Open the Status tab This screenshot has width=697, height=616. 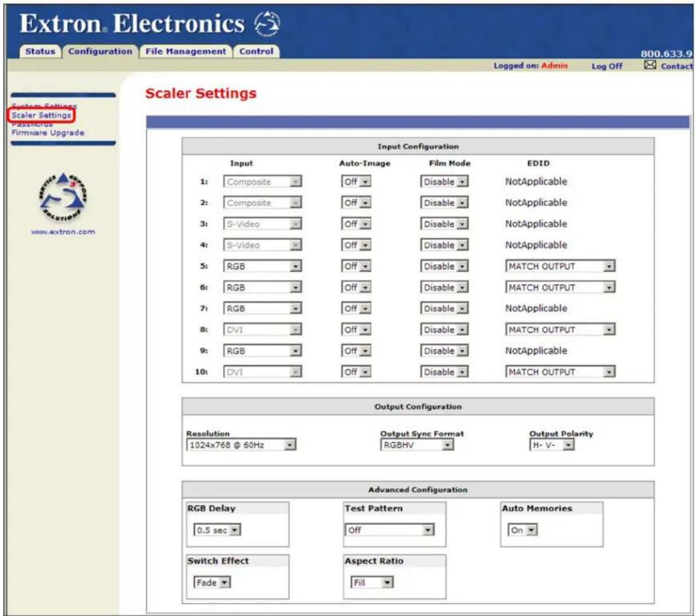tap(40, 51)
